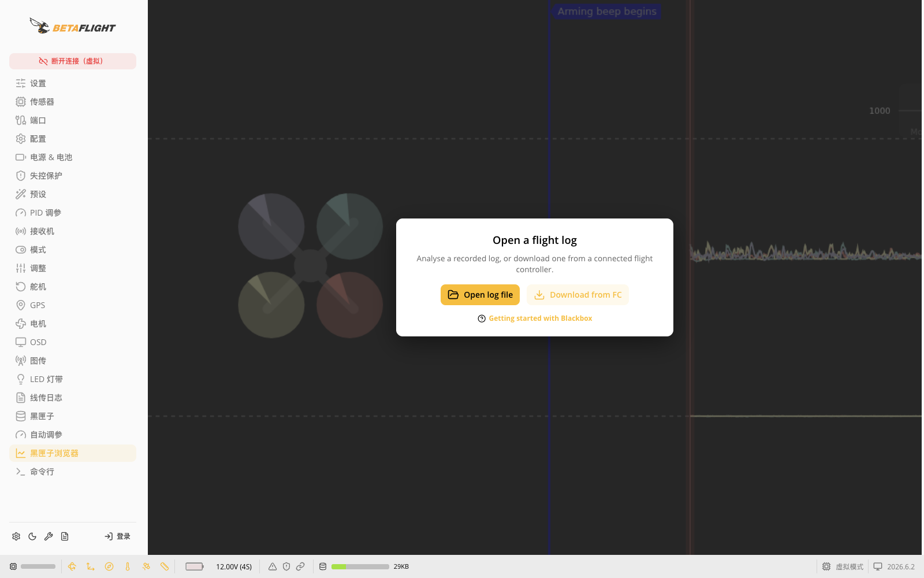The height and width of the screenshot is (578, 924).
Task: Click the CPU chip icon in the status bar
Action: click(13, 566)
